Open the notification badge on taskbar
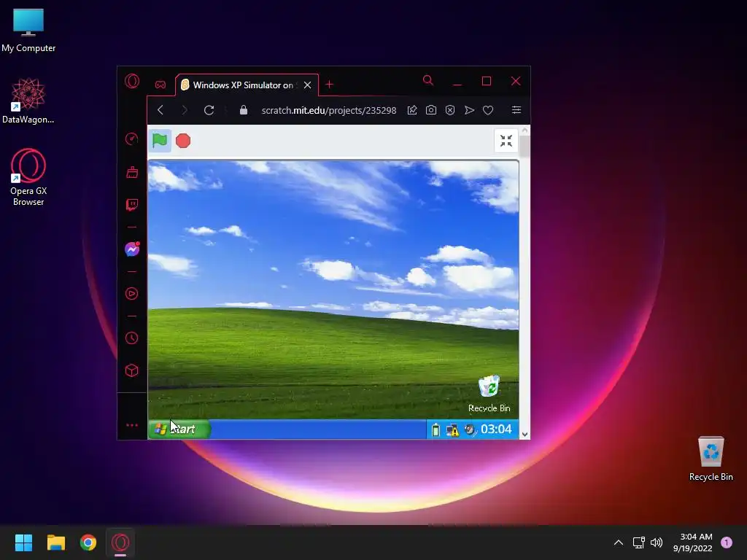The height and width of the screenshot is (560, 747). pos(727,542)
